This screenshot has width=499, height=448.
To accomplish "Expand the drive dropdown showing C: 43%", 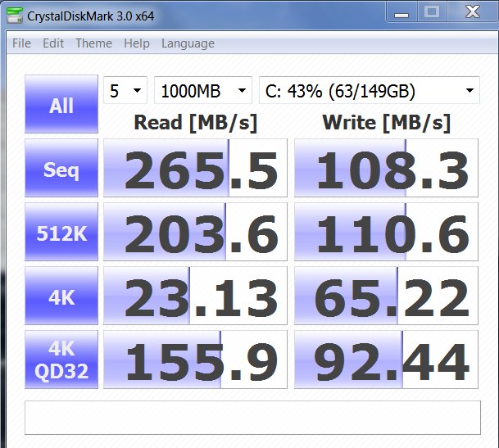I will [370, 90].
